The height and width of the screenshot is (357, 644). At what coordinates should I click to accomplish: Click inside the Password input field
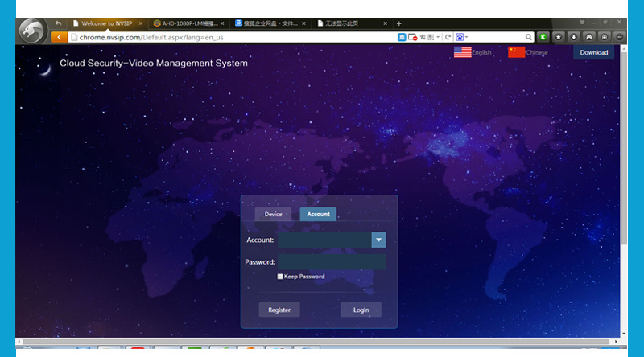(x=332, y=262)
